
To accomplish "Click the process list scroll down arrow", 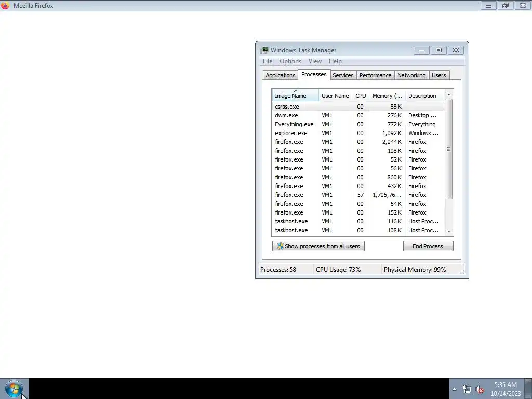I will point(449,231).
